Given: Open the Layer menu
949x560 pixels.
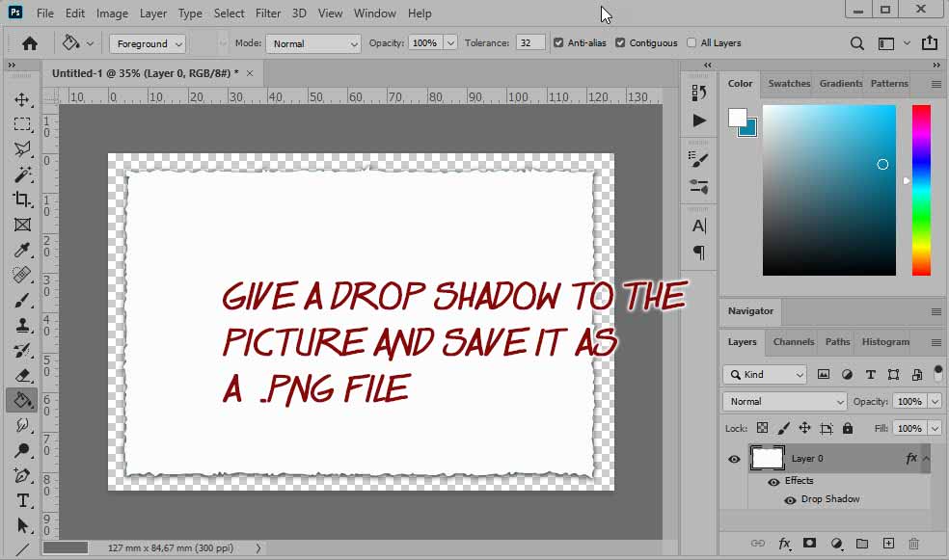Looking at the screenshot, I should 153,13.
